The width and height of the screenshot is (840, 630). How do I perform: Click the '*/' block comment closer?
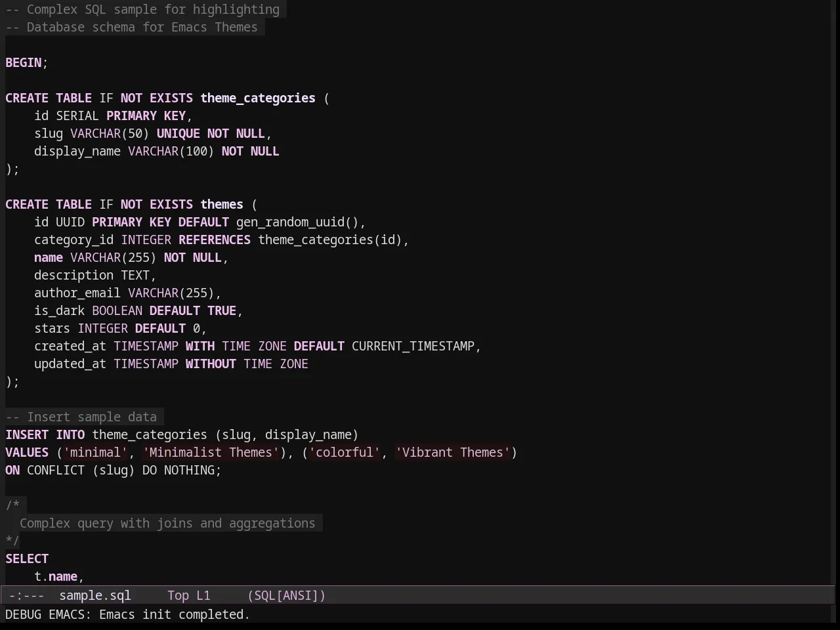[12, 541]
